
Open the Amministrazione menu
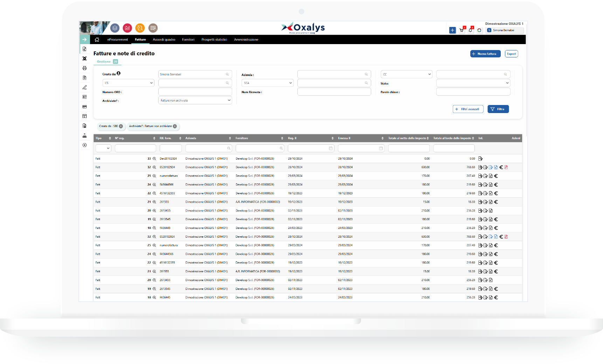click(x=246, y=40)
